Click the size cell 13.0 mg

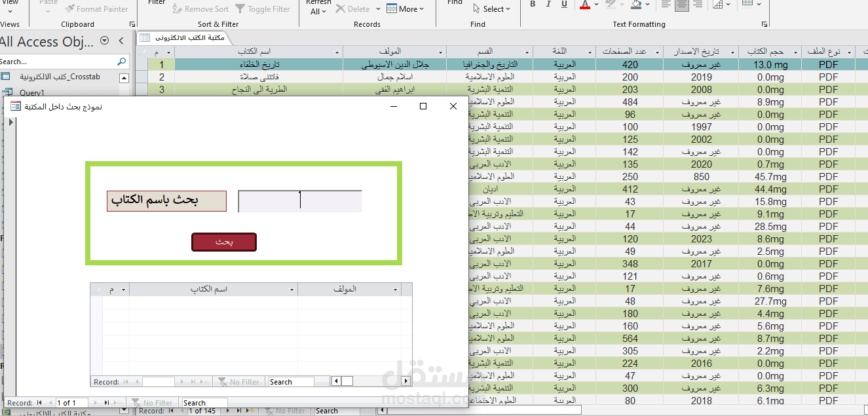point(770,65)
